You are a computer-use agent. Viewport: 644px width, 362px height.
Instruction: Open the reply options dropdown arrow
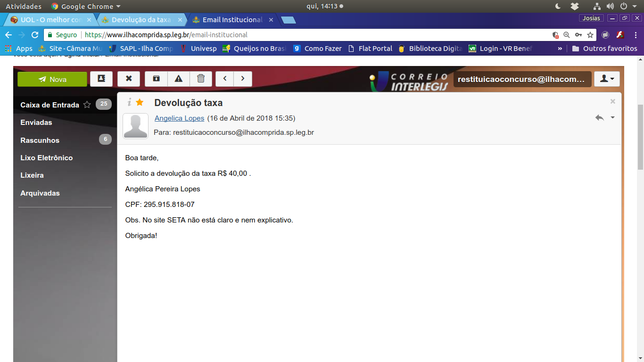click(x=612, y=117)
